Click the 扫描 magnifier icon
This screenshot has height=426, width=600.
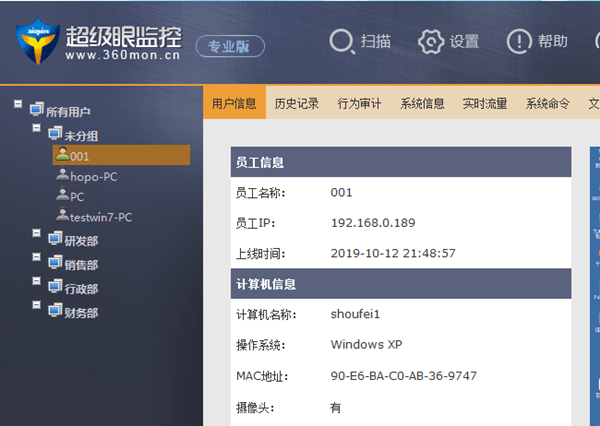coord(342,41)
